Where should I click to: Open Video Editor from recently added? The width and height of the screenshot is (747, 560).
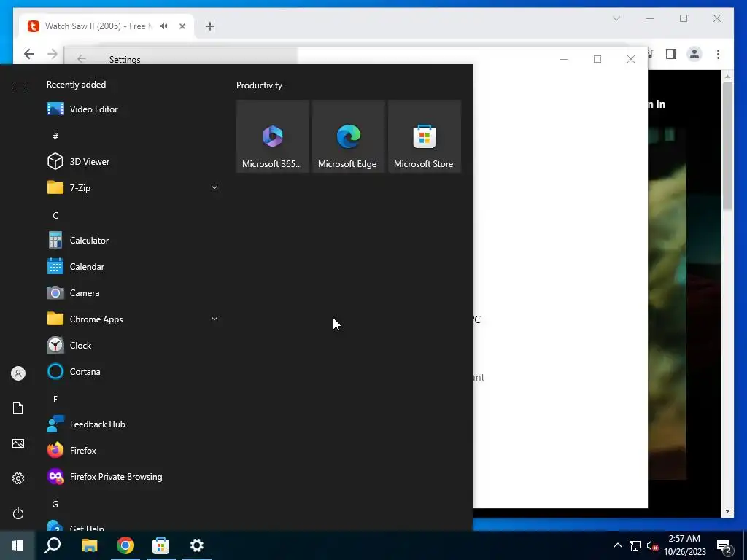[x=133, y=109]
